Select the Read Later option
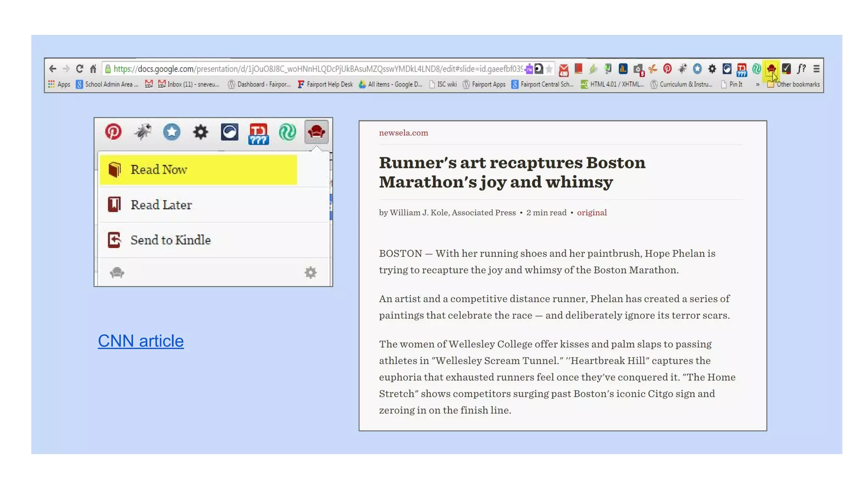This screenshot has height=488, width=868. 161,205
